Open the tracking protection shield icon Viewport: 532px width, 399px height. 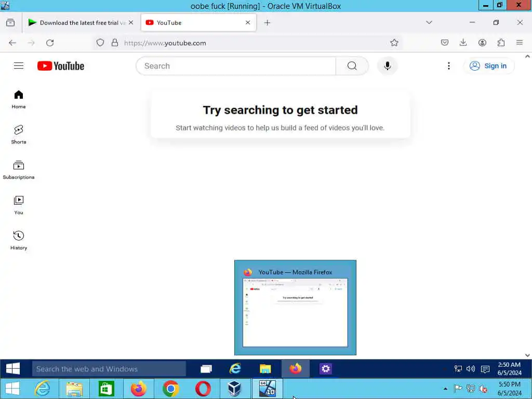[100, 43]
